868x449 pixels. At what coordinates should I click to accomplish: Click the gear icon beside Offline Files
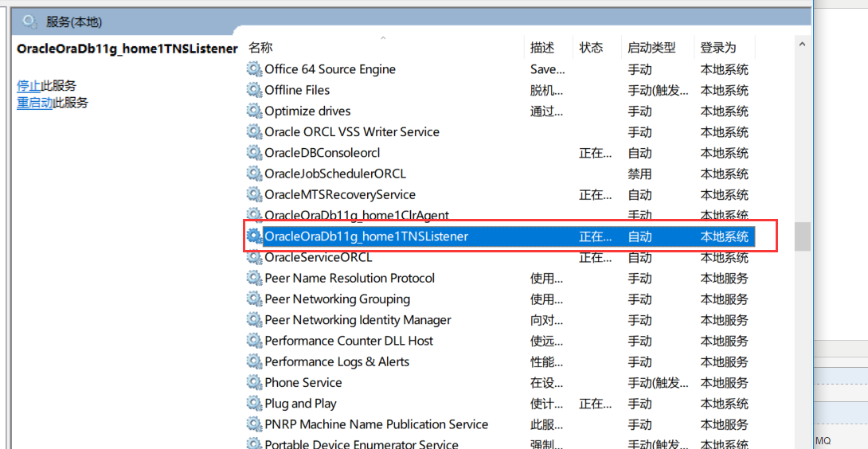pyautogui.click(x=254, y=90)
